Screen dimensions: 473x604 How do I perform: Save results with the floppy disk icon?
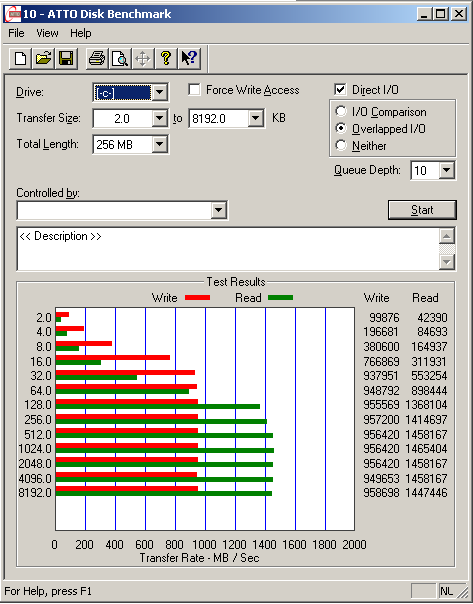66,59
